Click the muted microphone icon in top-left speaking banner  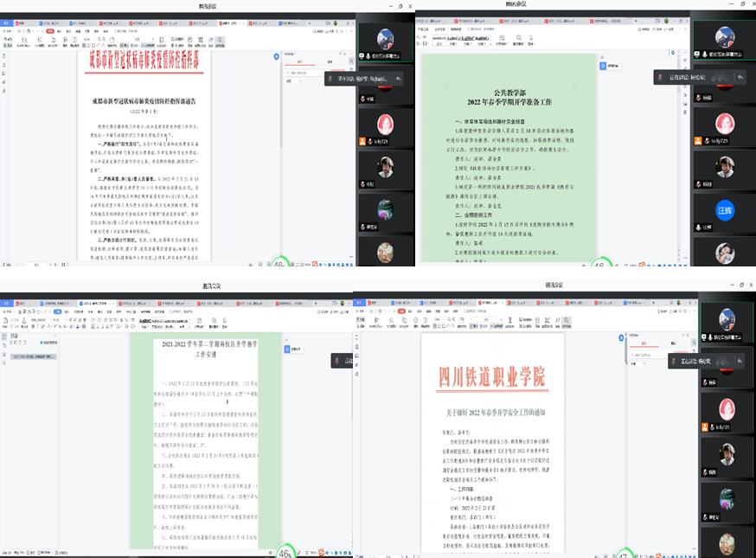(330, 78)
